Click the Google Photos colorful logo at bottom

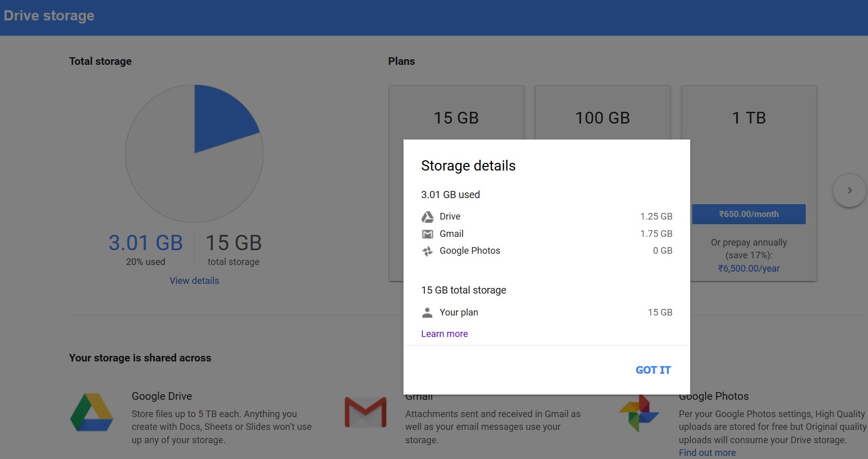click(639, 413)
